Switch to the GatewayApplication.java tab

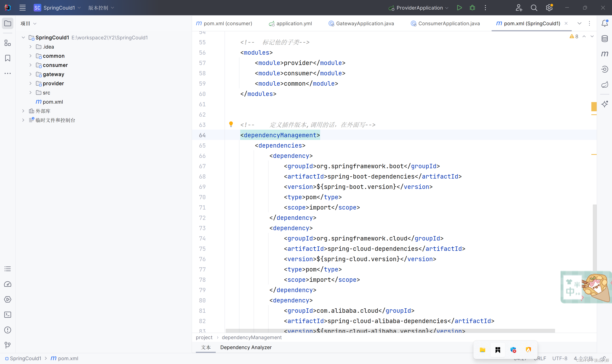click(365, 23)
